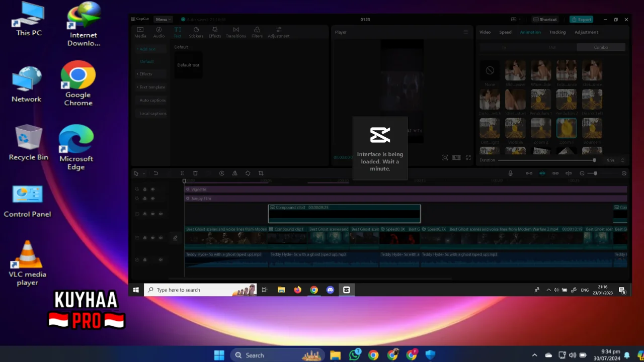
Task: Mute the Teddy Hyde audio track
Action: coord(160,260)
